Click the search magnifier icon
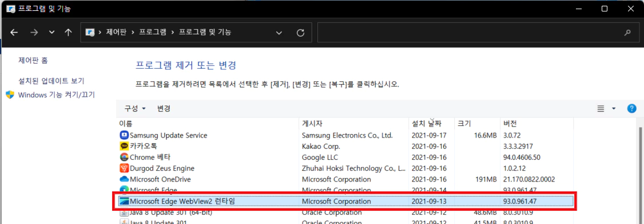 point(627,33)
